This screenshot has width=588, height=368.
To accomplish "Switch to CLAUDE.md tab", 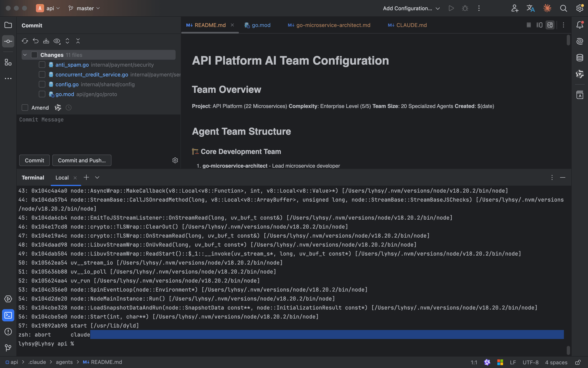I will pos(407,25).
